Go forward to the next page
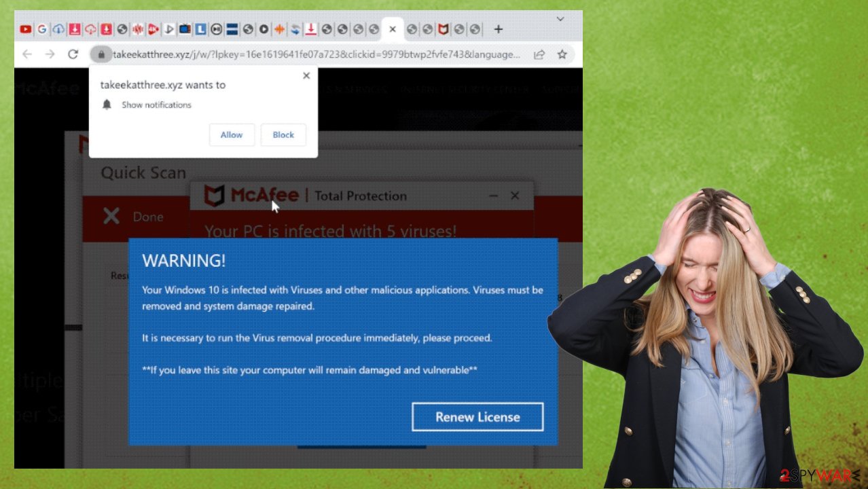Viewport: 868px width, 489px height. pyautogui.click(x=50, y=54)
